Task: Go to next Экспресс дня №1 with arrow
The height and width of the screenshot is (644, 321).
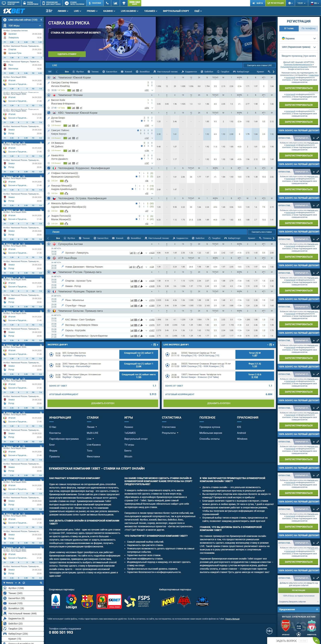Action: [157, 345]
